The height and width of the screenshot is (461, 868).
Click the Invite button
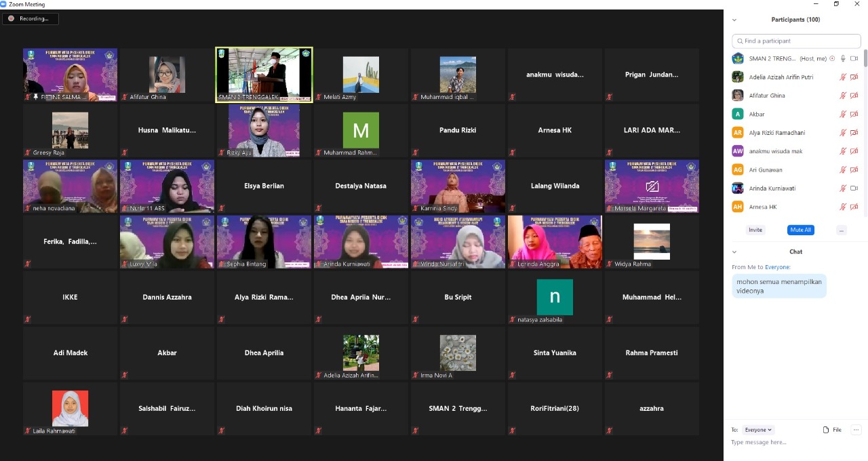755,230
